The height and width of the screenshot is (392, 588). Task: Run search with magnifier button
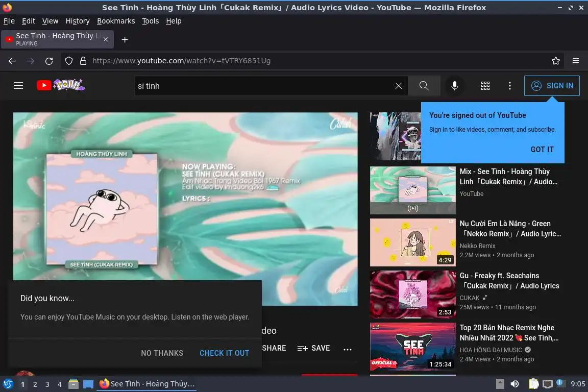click(x=424, y=86)
